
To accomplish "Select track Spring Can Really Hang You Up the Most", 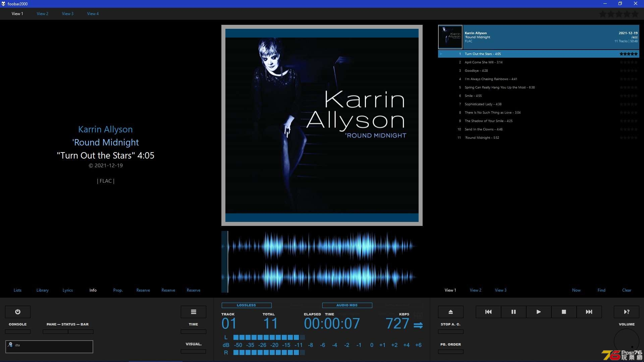I will (539, 87).
